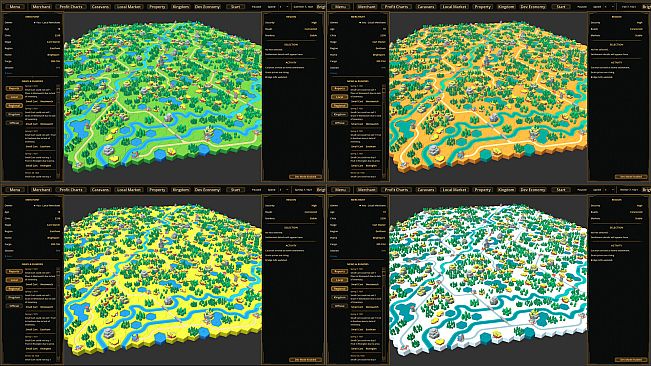Toggle Regional news filter, orange-map screenshot
651x366 pixels.
[339, 106]
